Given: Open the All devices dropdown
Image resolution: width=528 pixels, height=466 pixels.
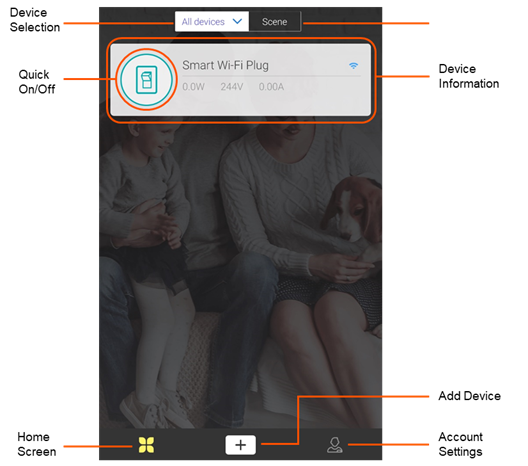Looking at the screenshot, I should tap(212, 22).
